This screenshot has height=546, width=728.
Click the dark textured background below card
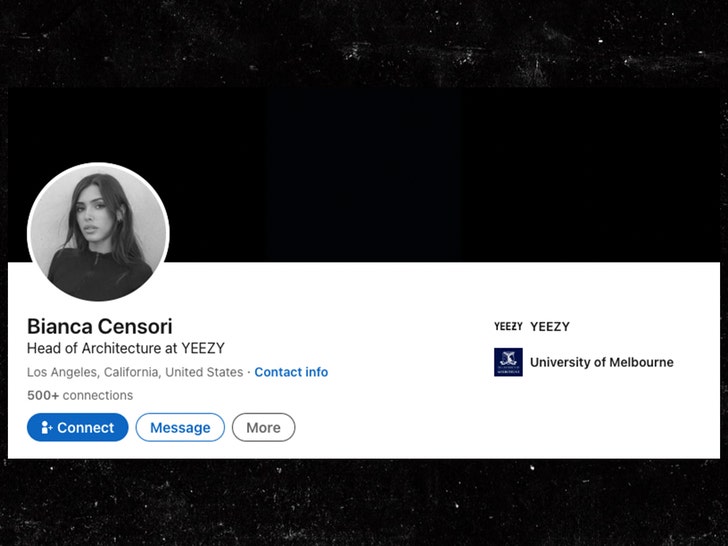pyautogui.click(x=364, y=502)
